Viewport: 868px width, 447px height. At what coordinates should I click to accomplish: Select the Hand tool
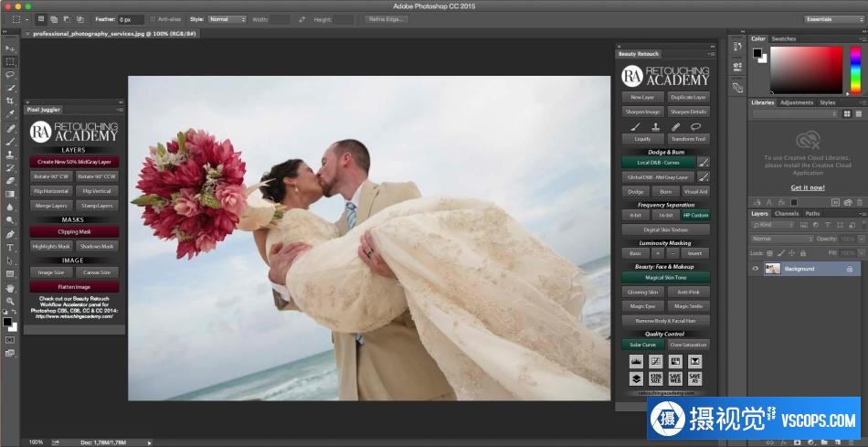point(10,288)
